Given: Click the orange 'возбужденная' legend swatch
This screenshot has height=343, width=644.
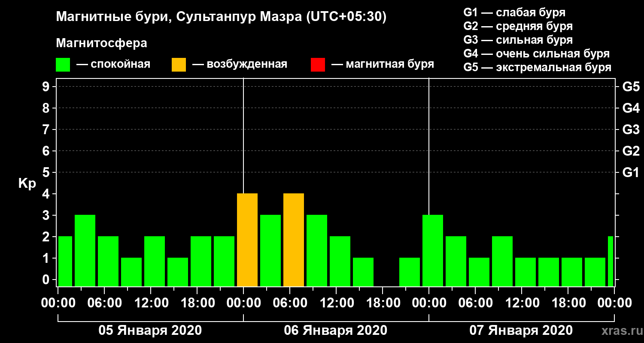Looking at the screenshot, I should [179, 65].
